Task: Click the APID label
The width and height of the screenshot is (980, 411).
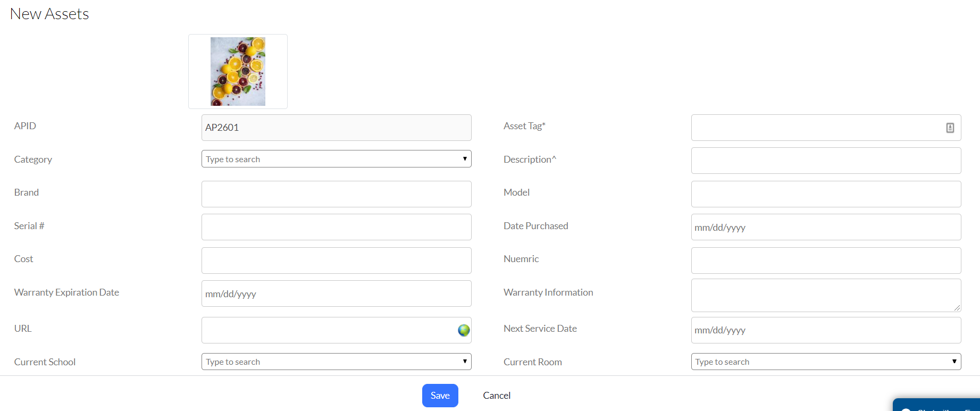Action: [x=25, y=126]
